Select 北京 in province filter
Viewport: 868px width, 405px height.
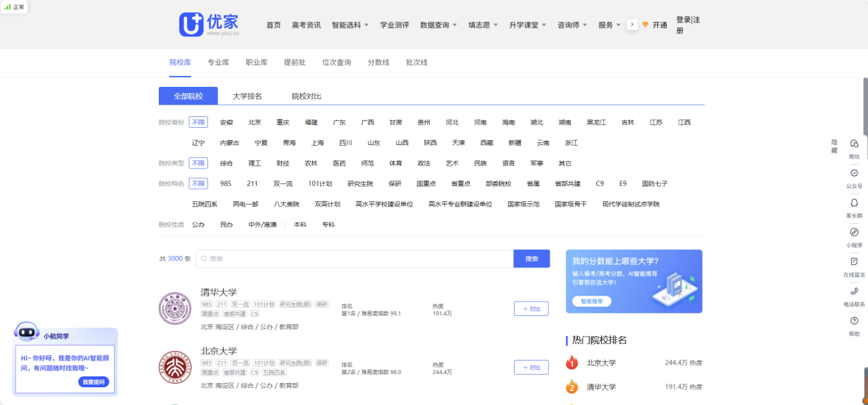255,122
